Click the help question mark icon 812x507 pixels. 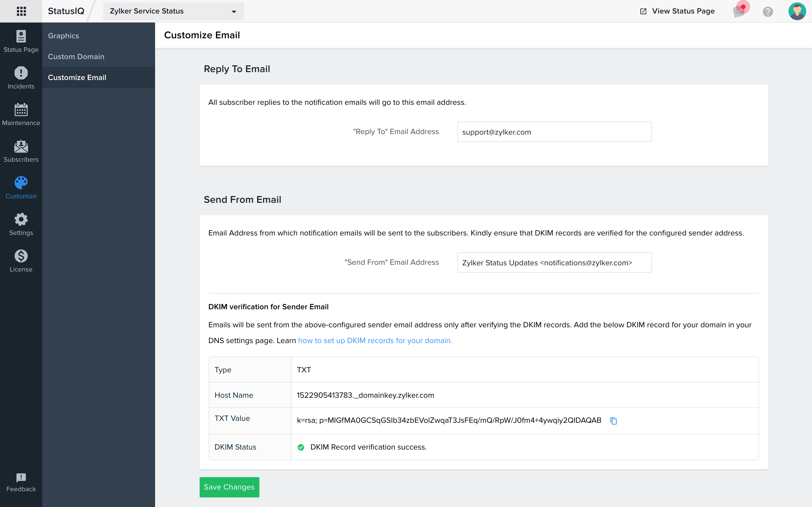(x=768, y=12)
